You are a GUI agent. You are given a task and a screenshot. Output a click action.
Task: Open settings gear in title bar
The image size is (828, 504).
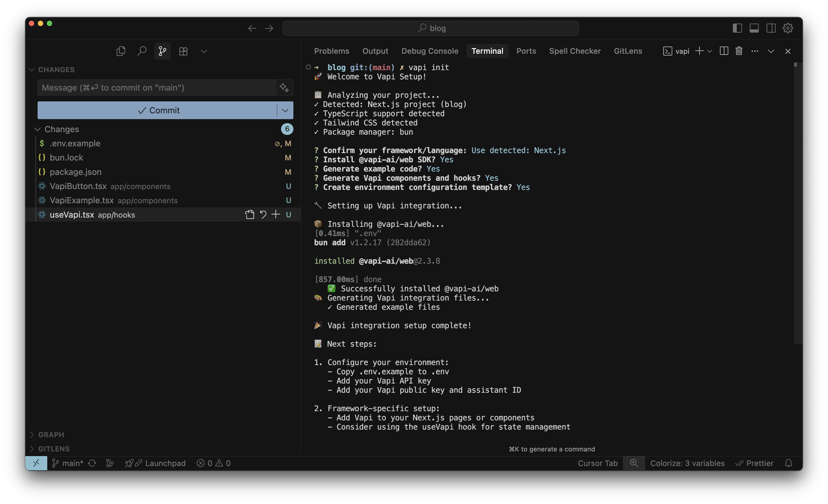point(788,28)
